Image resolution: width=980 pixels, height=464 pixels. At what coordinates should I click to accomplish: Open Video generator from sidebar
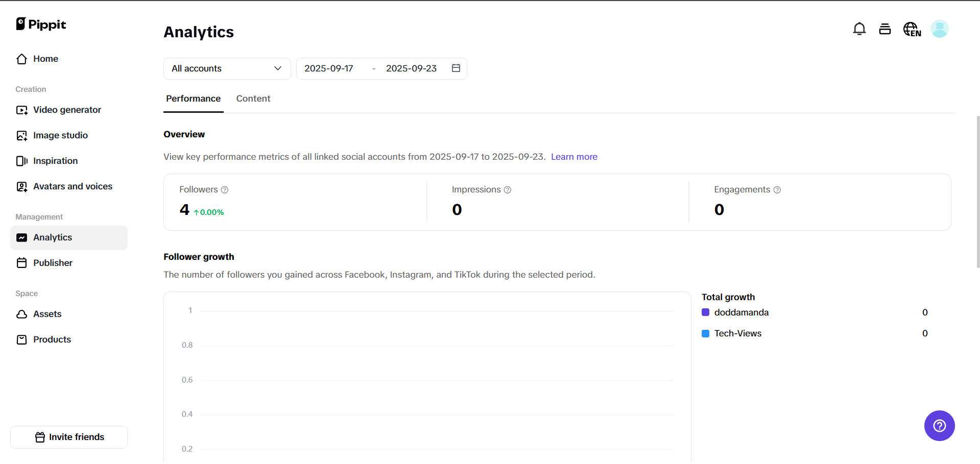(x=67, y=110)
